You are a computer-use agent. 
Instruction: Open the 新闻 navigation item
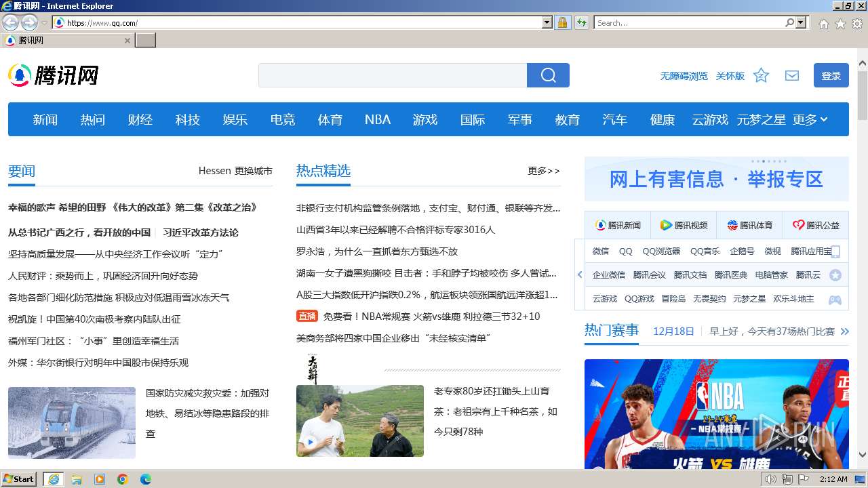[45, 119]
